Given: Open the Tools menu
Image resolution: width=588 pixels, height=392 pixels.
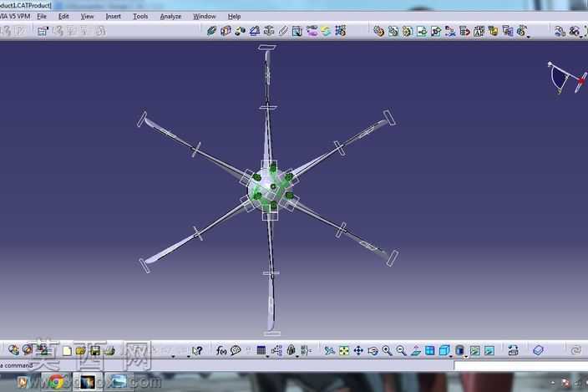Looking at the screenshot, I should [140, 17].
